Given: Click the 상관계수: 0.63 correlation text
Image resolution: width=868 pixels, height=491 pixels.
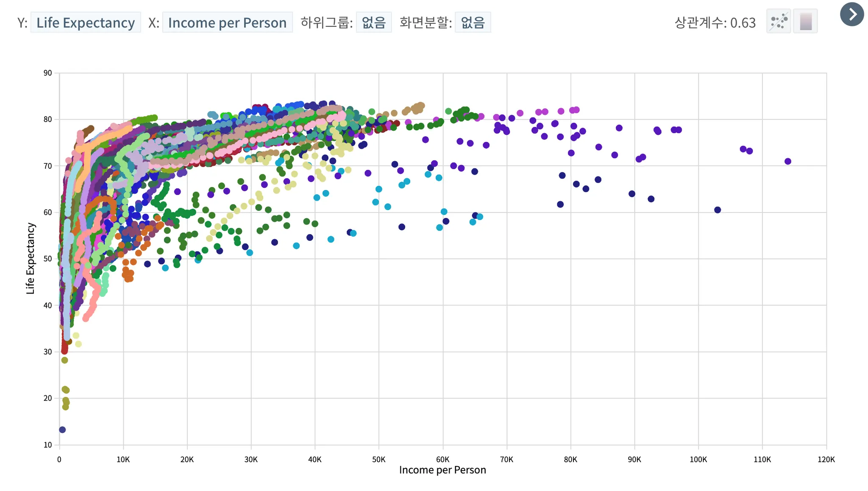Looking at the screenshot, I should coord(715,22).
